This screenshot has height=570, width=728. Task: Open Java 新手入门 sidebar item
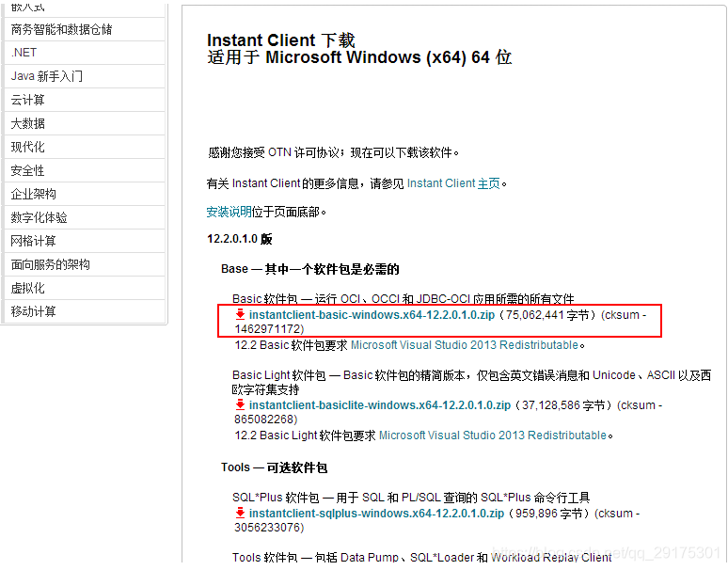pyautogui.click(x=84, y=76)
